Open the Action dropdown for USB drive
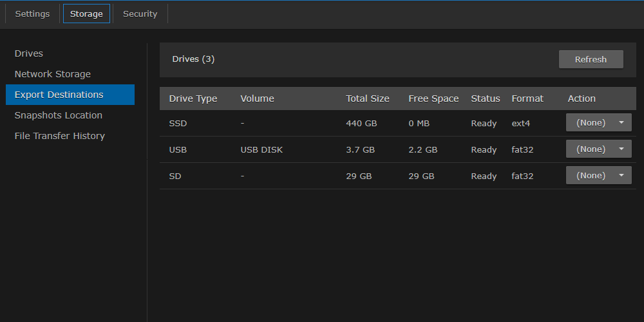644x322 pixels. click(598, 149)
